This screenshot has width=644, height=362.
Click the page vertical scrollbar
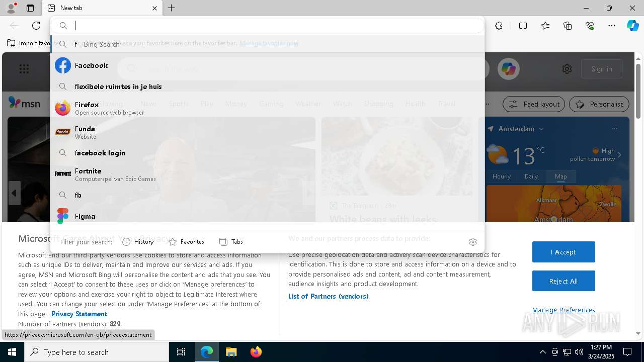point(638,90)
